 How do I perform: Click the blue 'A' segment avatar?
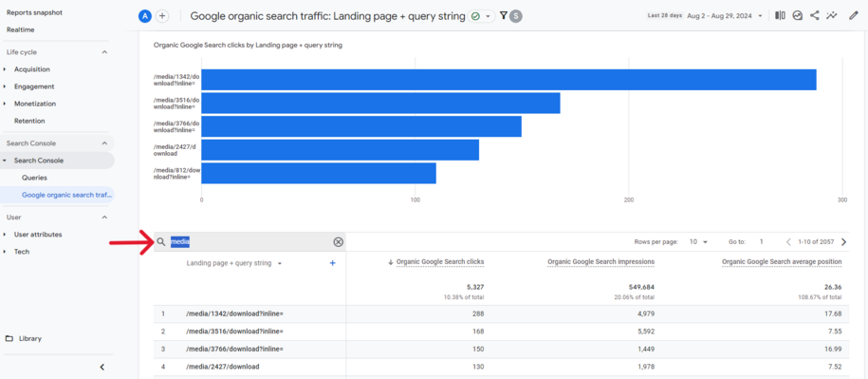coord(145,16)
